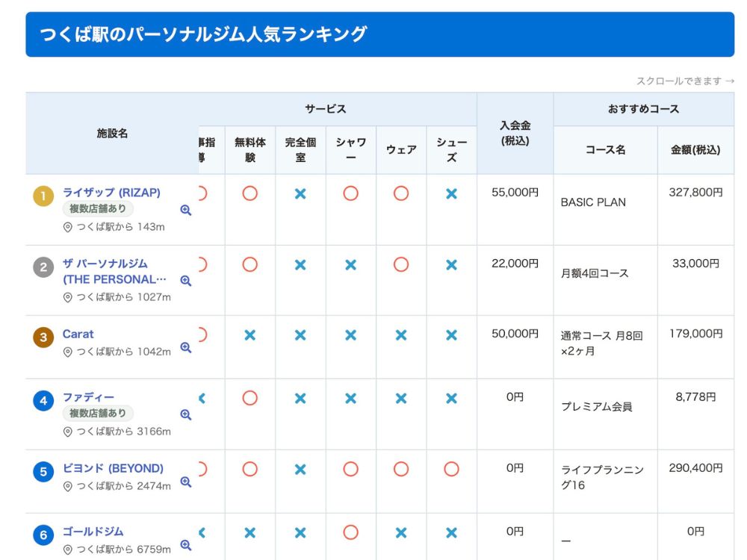Click the rank 4 blue badge

pyautogui.click(x=43, y=400)
